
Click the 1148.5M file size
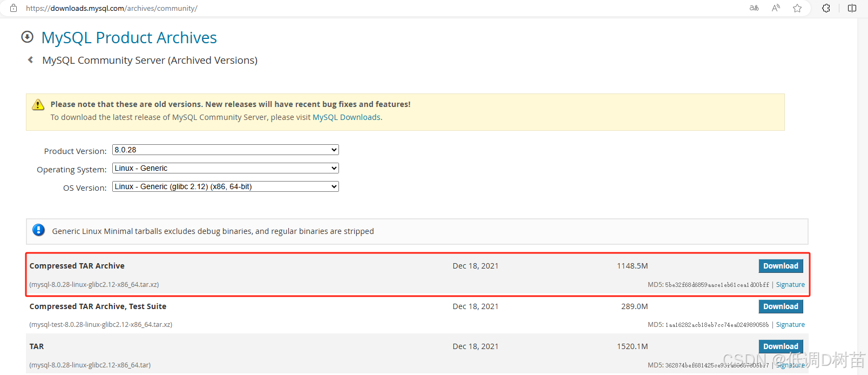[632, 266]
